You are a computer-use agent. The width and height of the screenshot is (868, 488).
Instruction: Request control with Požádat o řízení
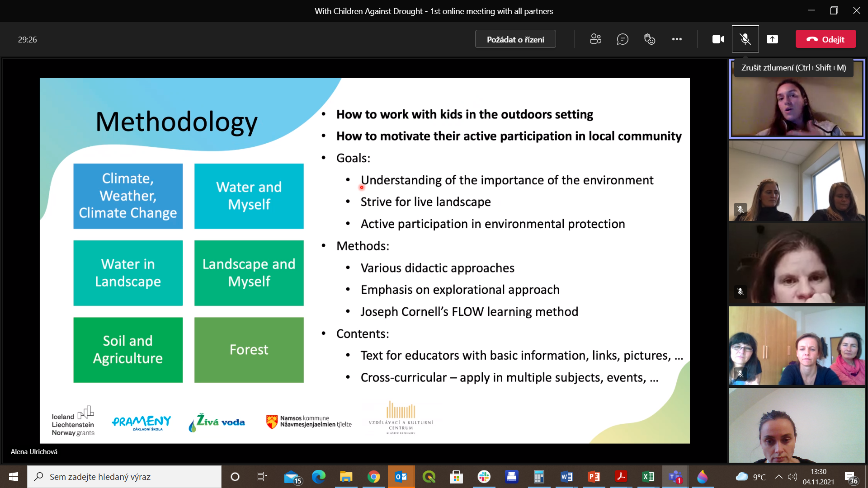515,39
